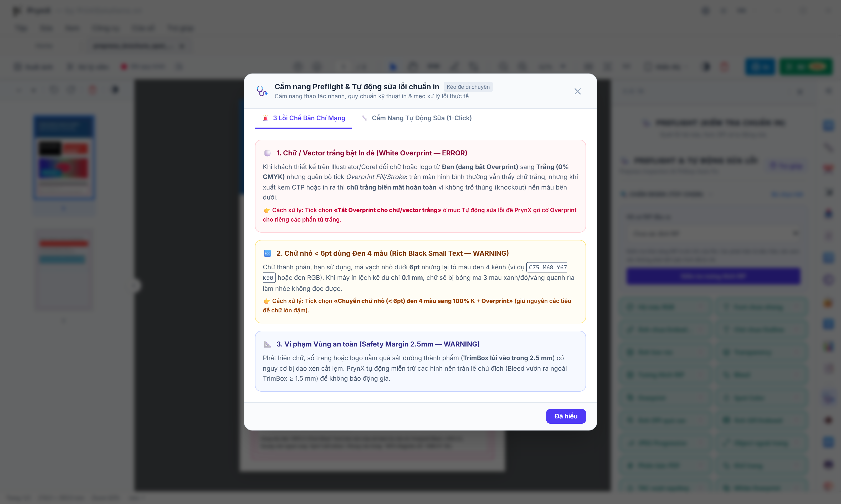
Task: Click the wide purple button in right panel
Action: [x=713, y=276]
